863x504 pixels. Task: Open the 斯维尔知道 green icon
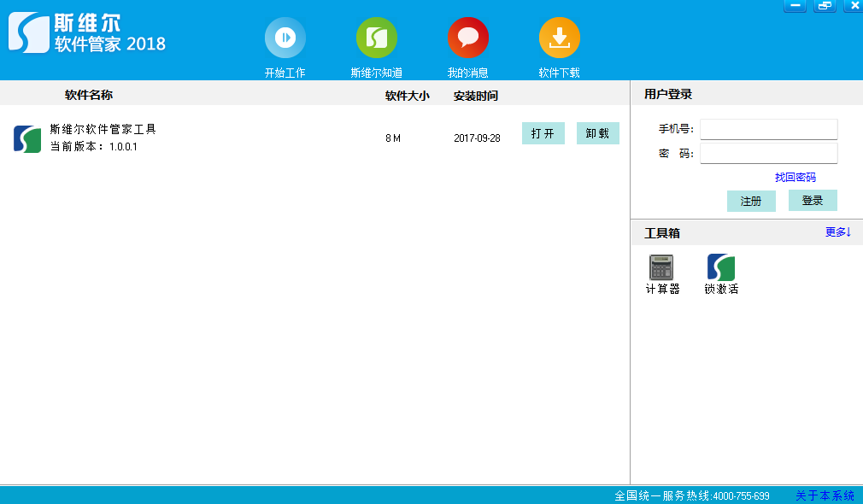coord(376,38)
